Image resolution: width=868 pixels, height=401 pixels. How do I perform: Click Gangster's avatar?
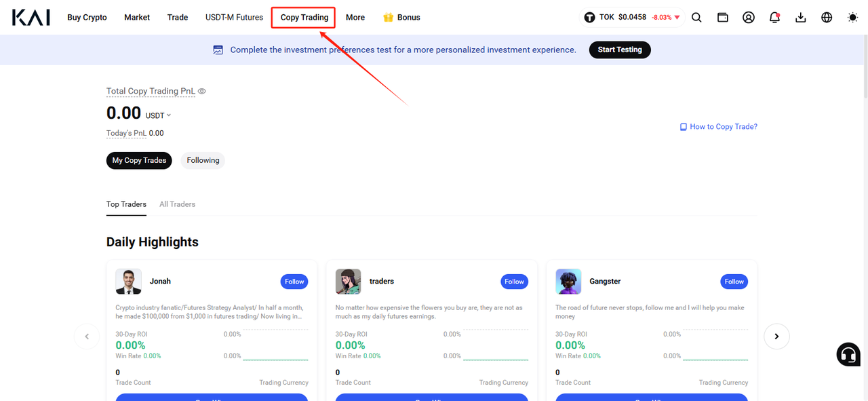click(568, 282)
